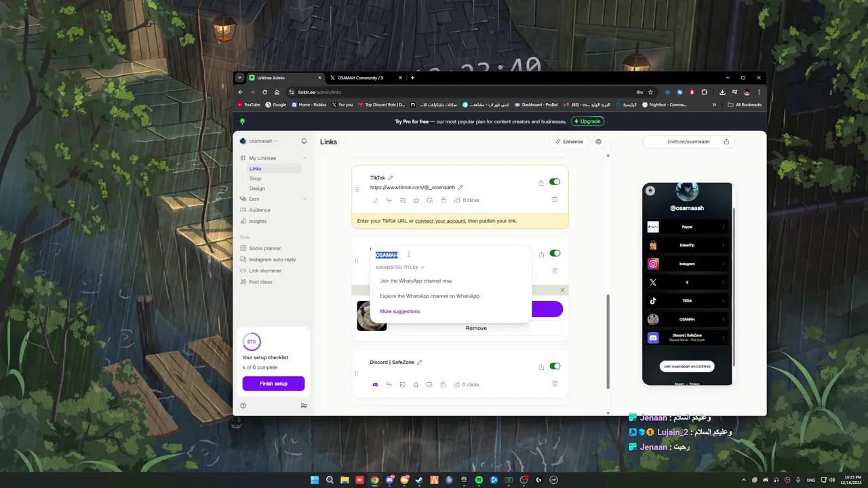
Task: Delete the Discord | SafeZone link
Action: 555,384
